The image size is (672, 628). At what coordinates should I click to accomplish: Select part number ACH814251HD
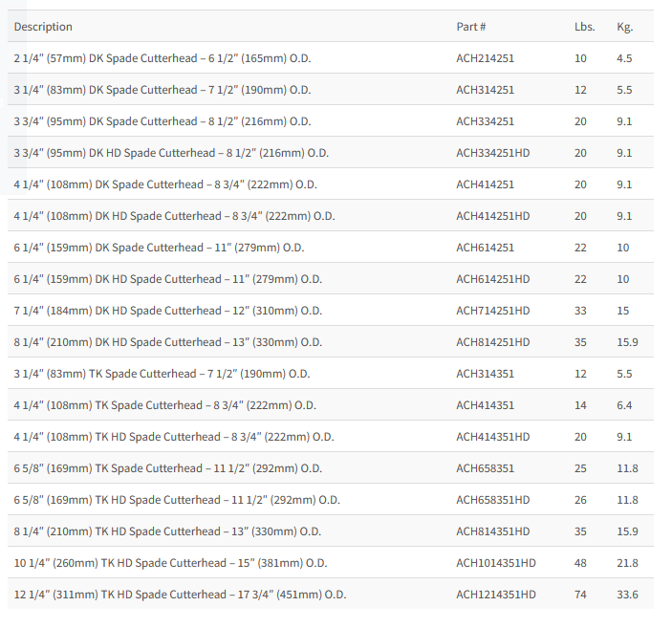(492, 342)
